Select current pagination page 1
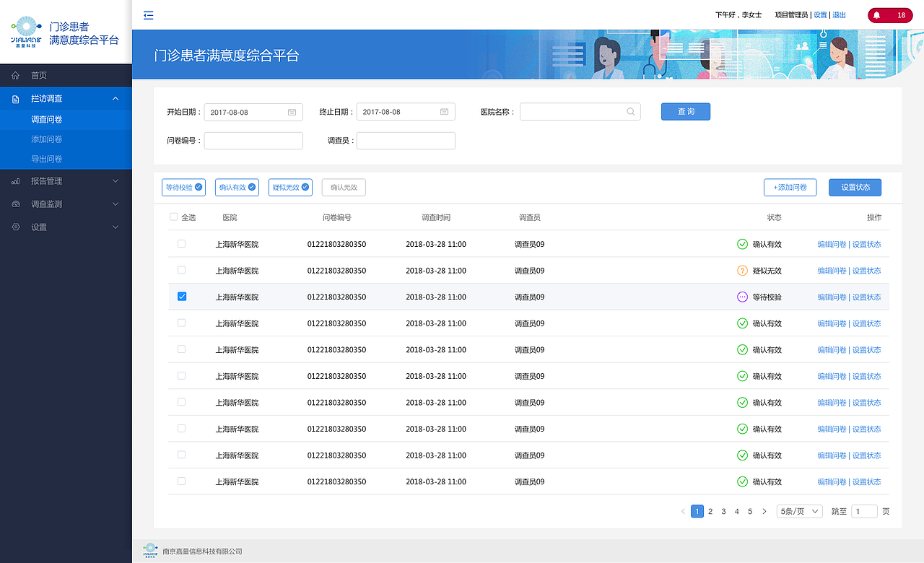924x563 pixels. (697, 512)
